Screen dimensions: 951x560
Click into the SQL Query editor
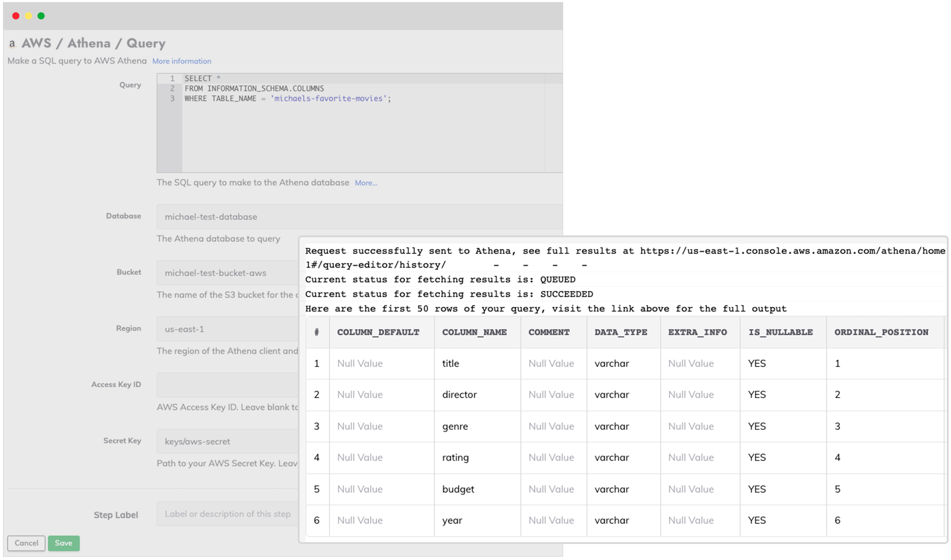click(x=360, y=123)
